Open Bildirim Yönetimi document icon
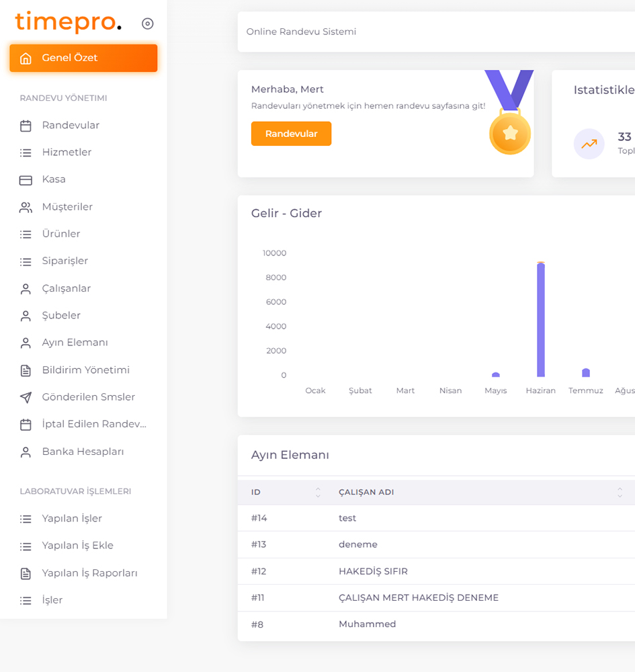 (x=26, y=370)
